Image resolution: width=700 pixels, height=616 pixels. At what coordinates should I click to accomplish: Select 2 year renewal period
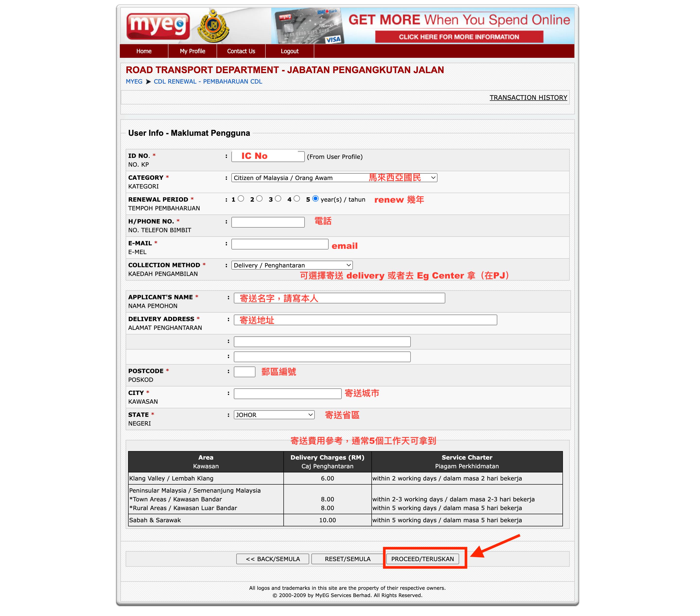click(x=259, y=199)
